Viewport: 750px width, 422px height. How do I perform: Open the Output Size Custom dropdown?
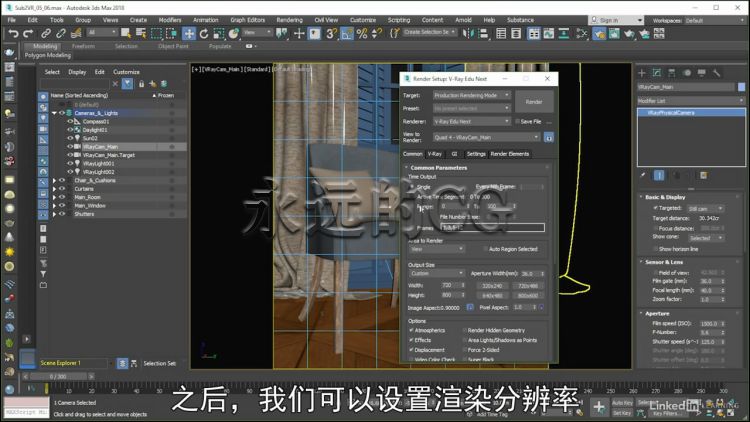click(x=437, y=273)
